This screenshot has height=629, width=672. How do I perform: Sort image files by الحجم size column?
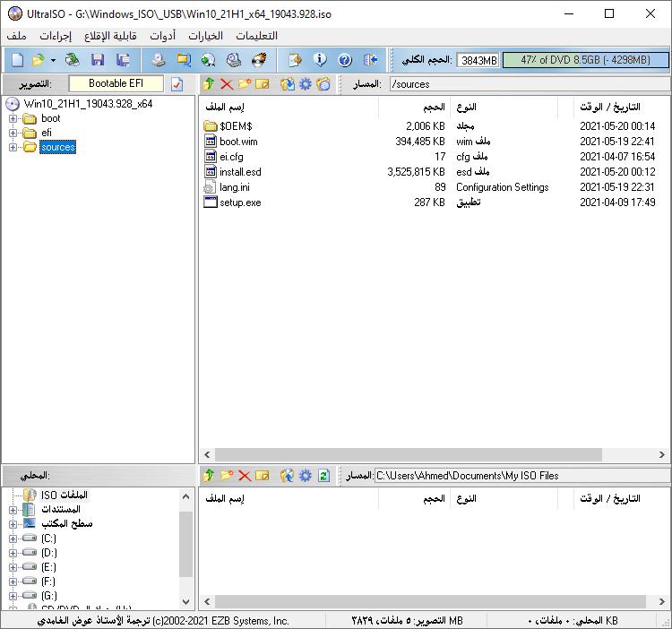[414, 108]
